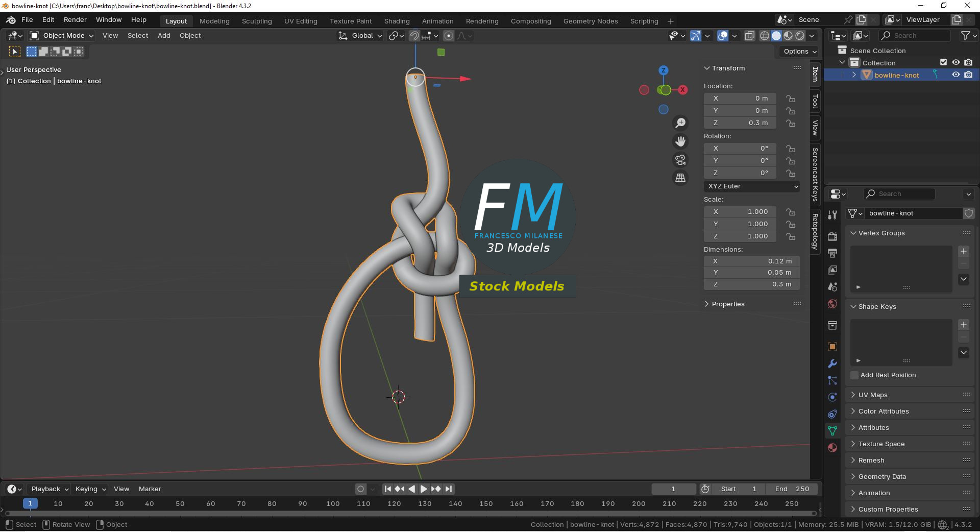Open the viewport Options dropdown
980x532 pixels.
click(800, 52)
